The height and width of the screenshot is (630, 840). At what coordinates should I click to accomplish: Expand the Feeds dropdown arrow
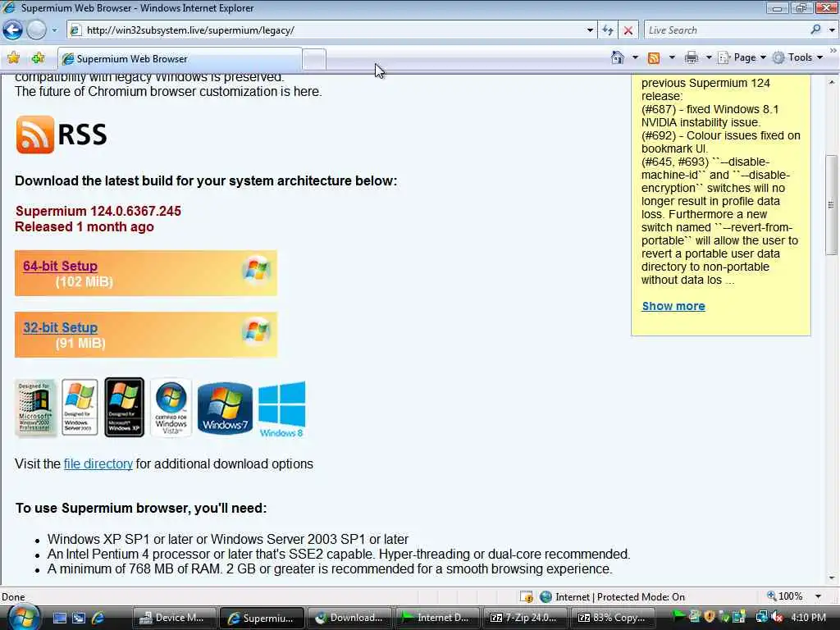tap(672, 57)
